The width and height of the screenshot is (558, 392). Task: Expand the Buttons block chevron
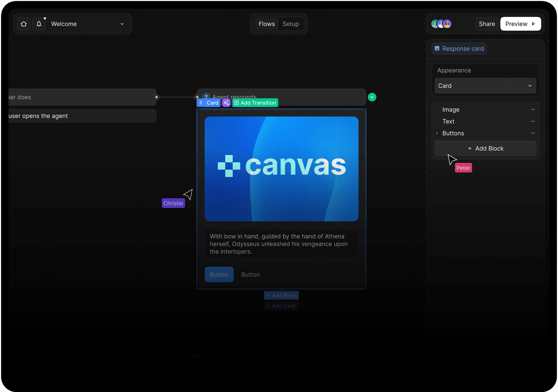pos(437,133)
